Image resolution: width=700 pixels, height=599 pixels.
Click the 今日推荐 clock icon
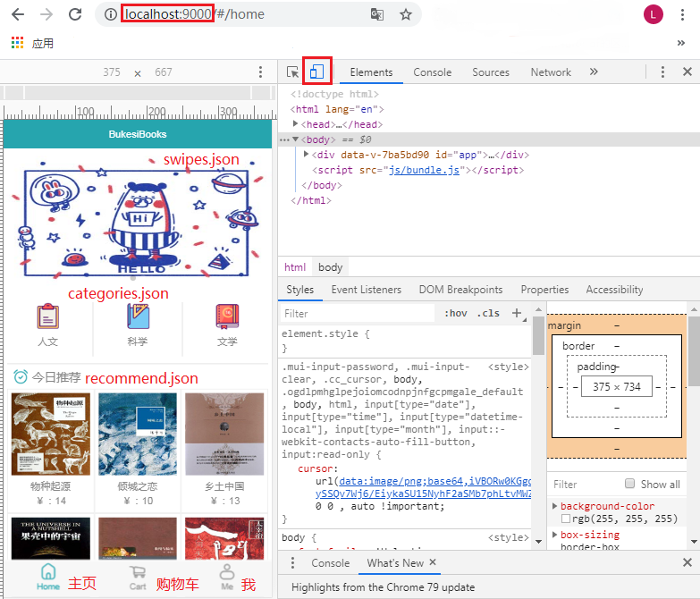[x=21, y=376]
